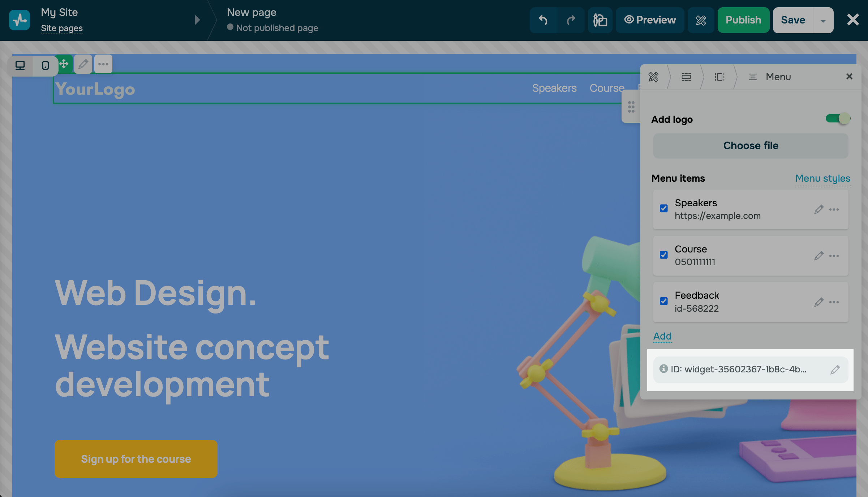This screenshot has height=497, width=868.
Task: Open more options for Course item
Action: click(x=834, y=256)
